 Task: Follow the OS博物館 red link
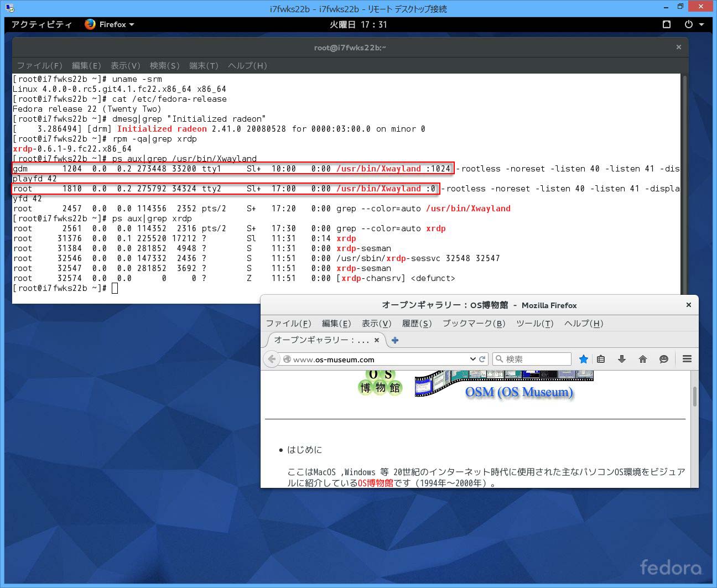coord(375,483)
